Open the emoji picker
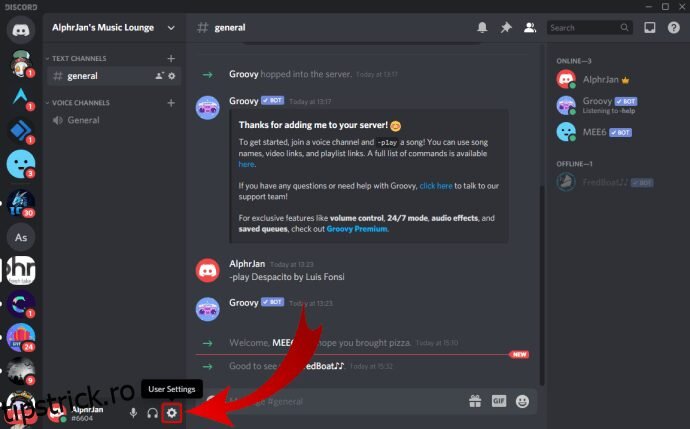Screen dimensions: 690x429 point(522,401)
